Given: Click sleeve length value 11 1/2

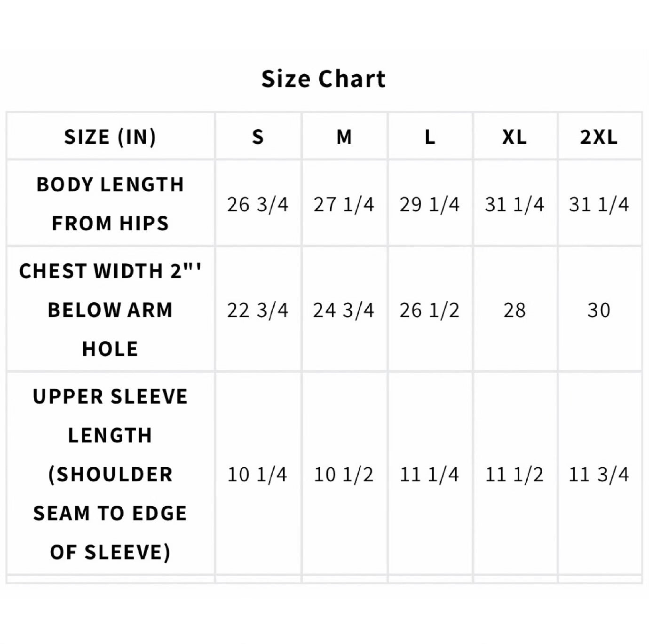Looking at the screenshot, I should click(x=514, y=474).
